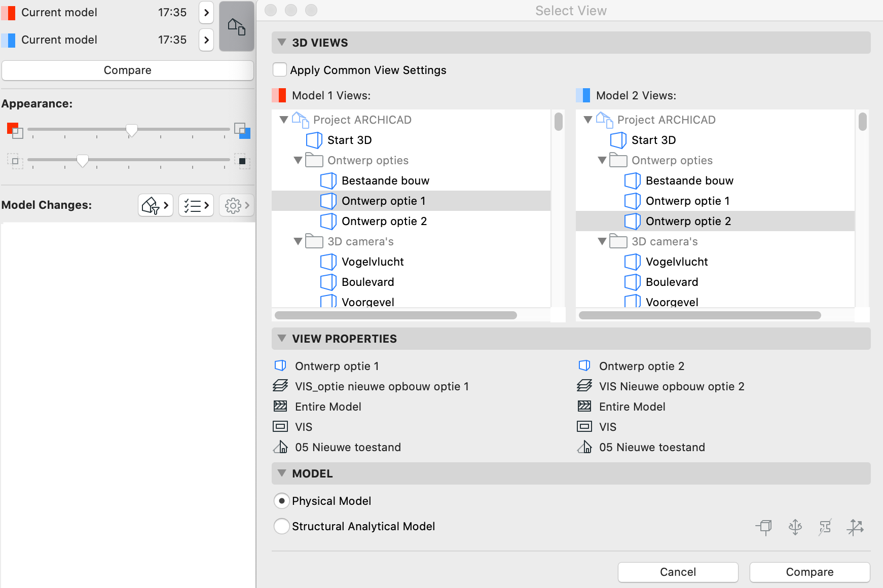Image resolution: width=883 pixels, height=588 pixels.
Task: Click the model color balance slider handle
Action: 132,131
